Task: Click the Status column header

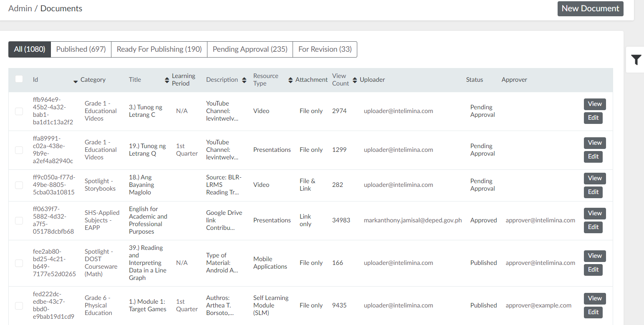Action: pos(475,80)
